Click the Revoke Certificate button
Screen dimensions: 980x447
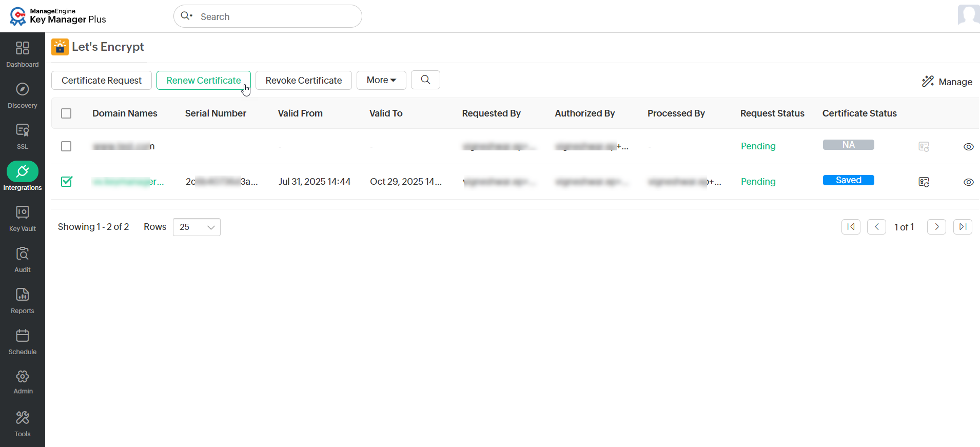click(x=304, y=80)
